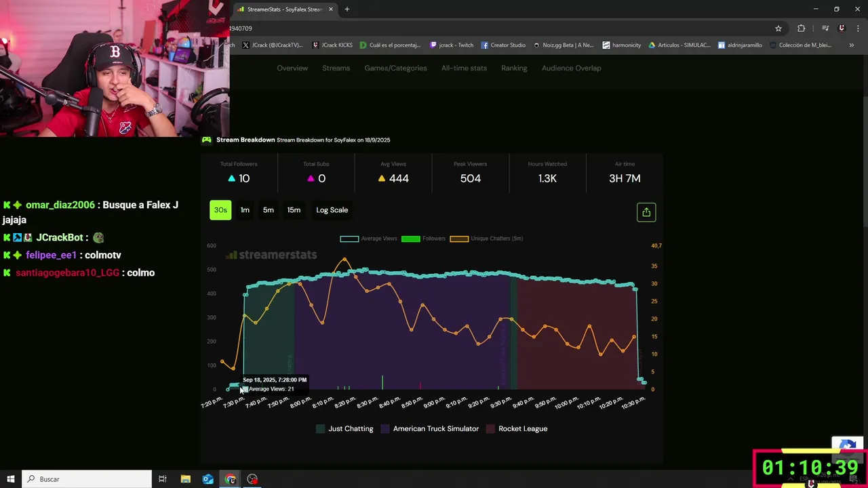Image resolution: width=868 pixels, height=488 pixels.
Task: Toggle the Unique Chatters (5m) legend series
Action: click(486, 239)
